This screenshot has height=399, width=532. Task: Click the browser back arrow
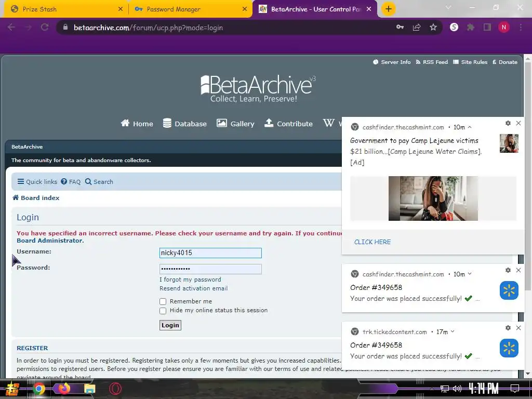(11, 27)
